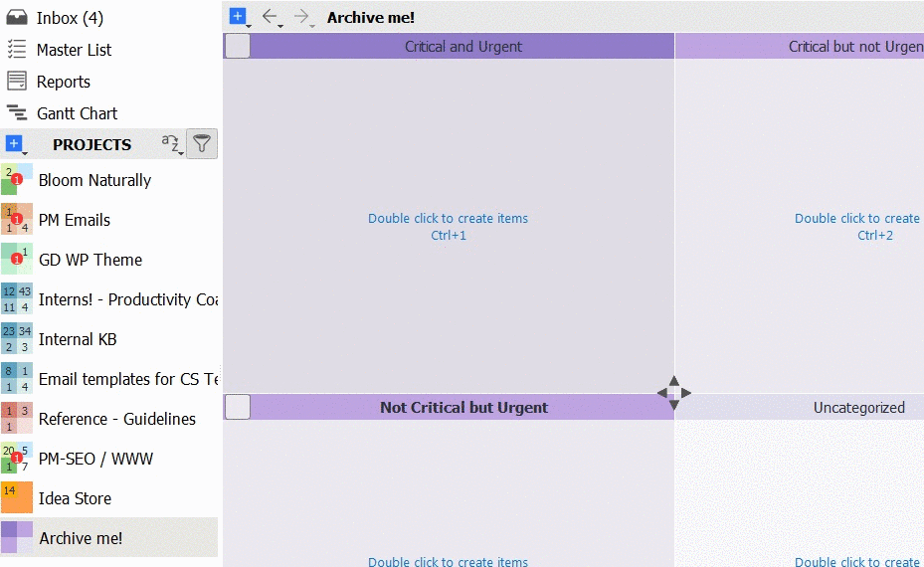924x567 pixels.
Task: Open the back navigation history dropdown
Action: tap(280, 25)
